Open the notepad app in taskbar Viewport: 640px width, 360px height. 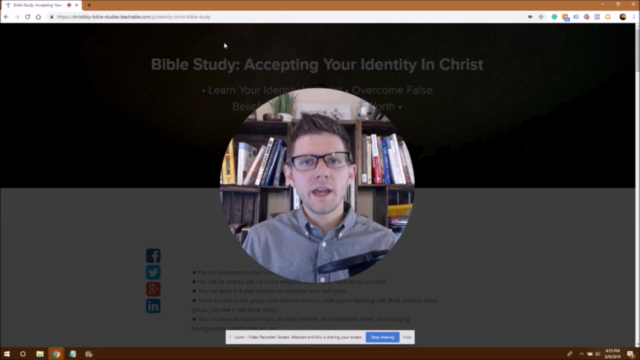point(73,354)
